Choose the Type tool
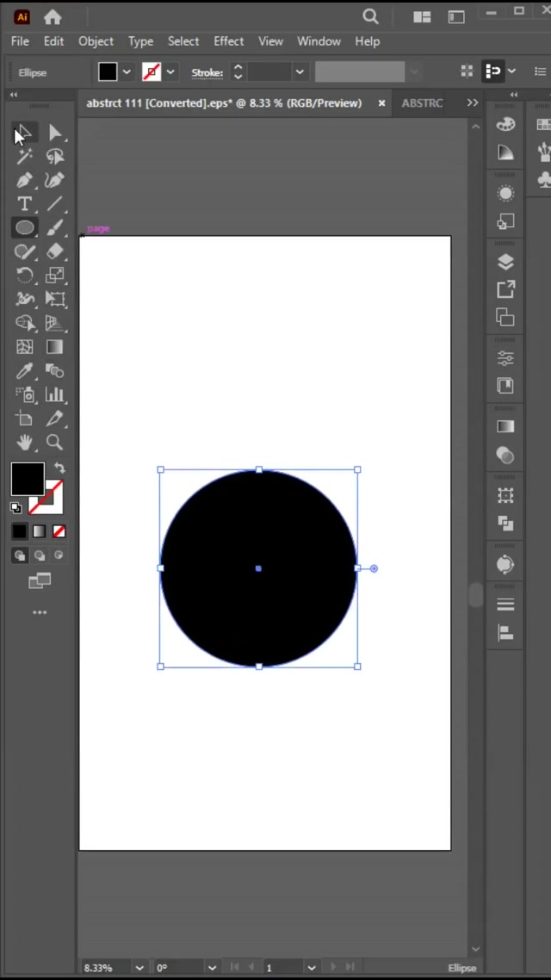The image size is (551, 980). tap(24, 204)
